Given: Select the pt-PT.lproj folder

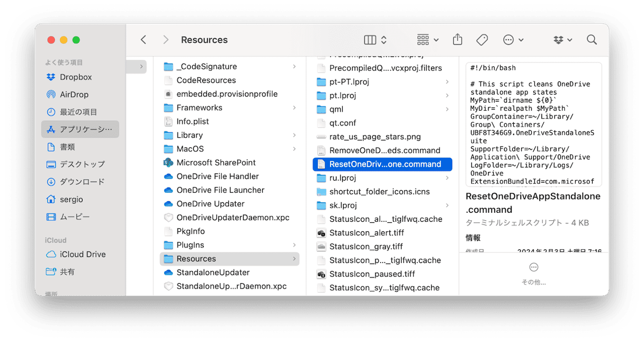Looking at the screenshot, I should [382, 82].
